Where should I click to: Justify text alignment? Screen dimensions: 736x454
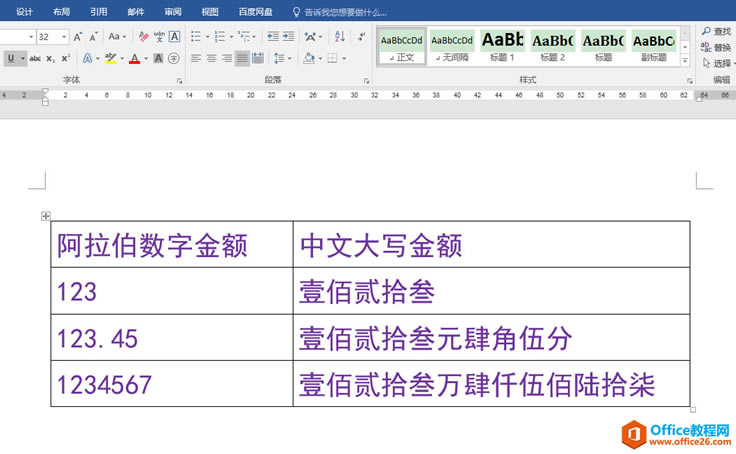(x=242, y=58)
